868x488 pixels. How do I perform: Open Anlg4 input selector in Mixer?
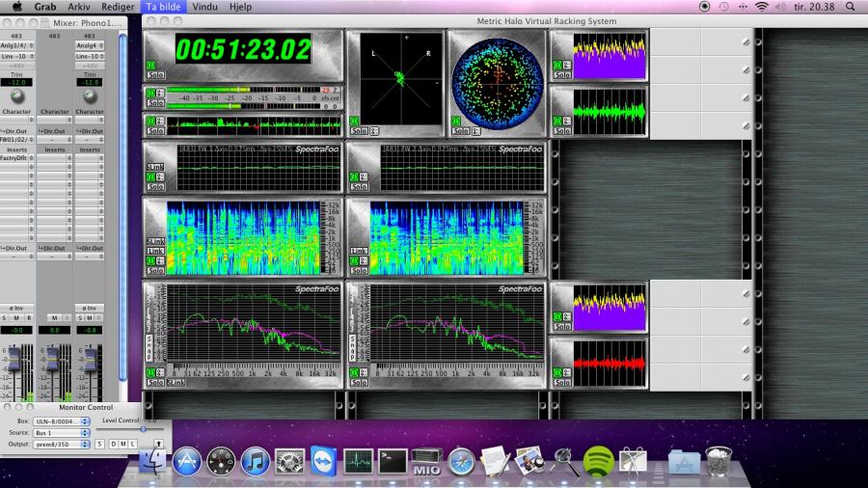[90, 45]
